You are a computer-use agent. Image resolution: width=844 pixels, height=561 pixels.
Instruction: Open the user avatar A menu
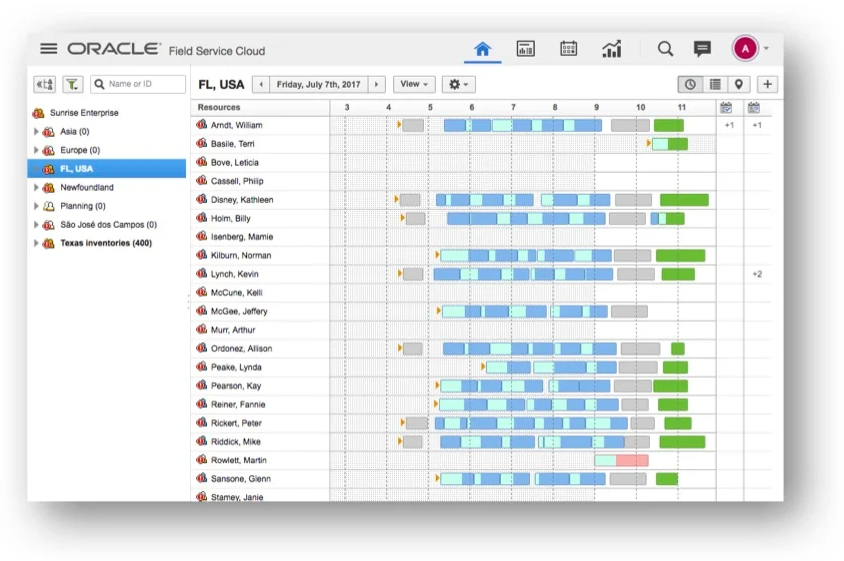[745, 49]
